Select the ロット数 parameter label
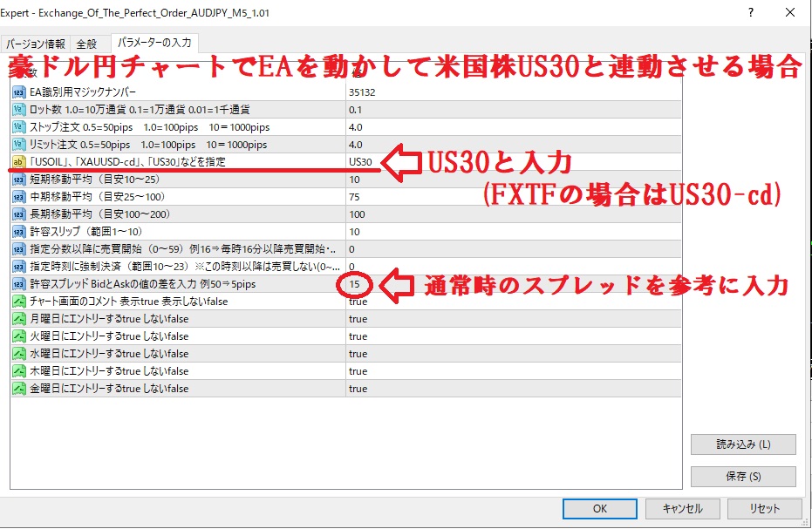812x529 pixels. [x=140, y=110]
